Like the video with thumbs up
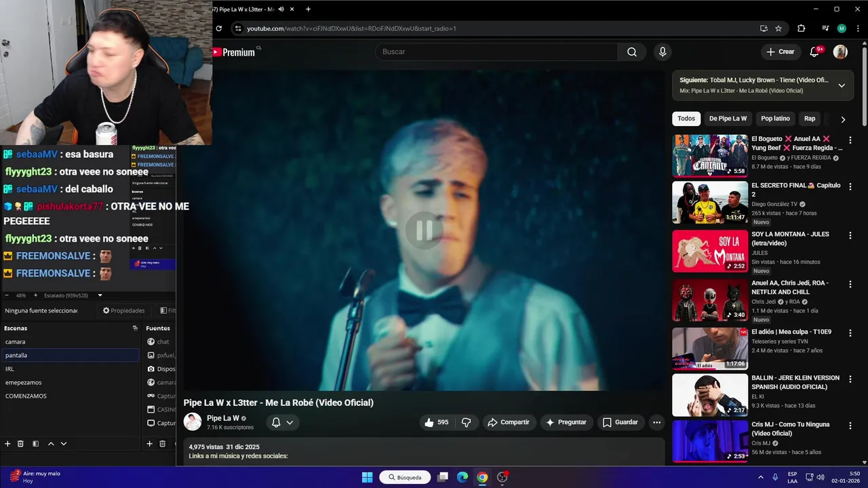Viewport: 868px width, 488px height. [436, 422]
